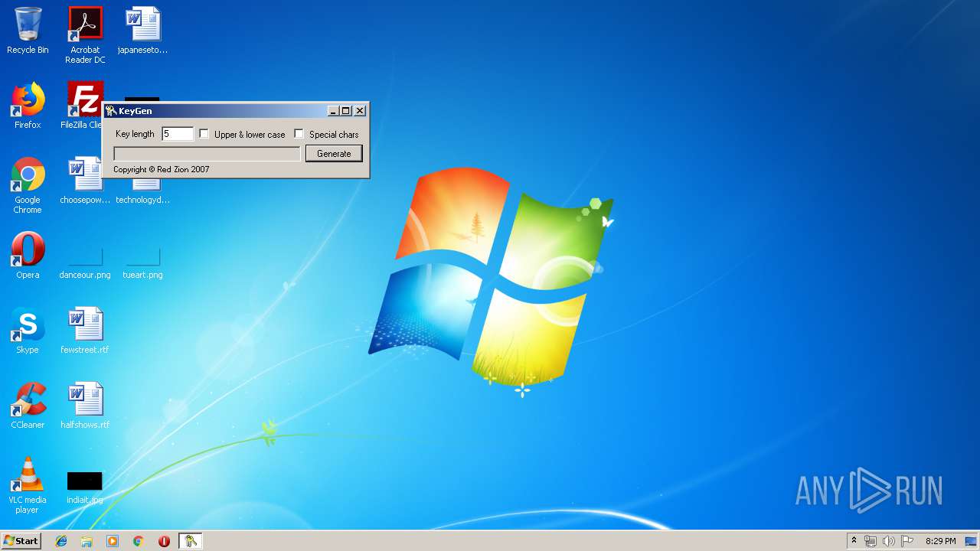Maximize the KeyGen window
The height and width of the screenshot is (551, 980).
pyautogui.click(x=345, y=111)
